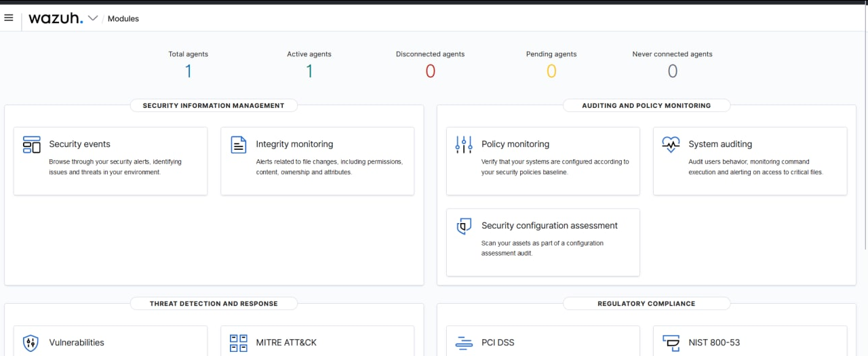Open the Security events title
Screen dimensions: 868x356
(79, 144)
